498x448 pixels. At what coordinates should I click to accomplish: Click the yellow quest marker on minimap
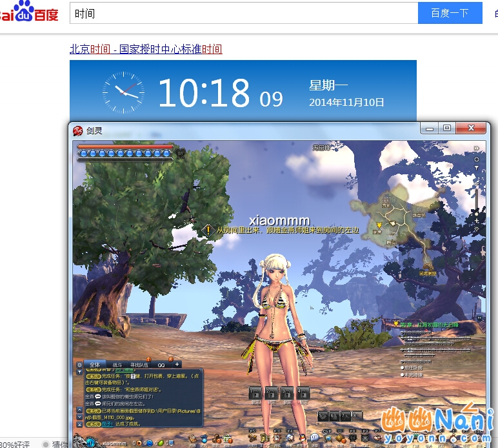click(x=379, y=225)
